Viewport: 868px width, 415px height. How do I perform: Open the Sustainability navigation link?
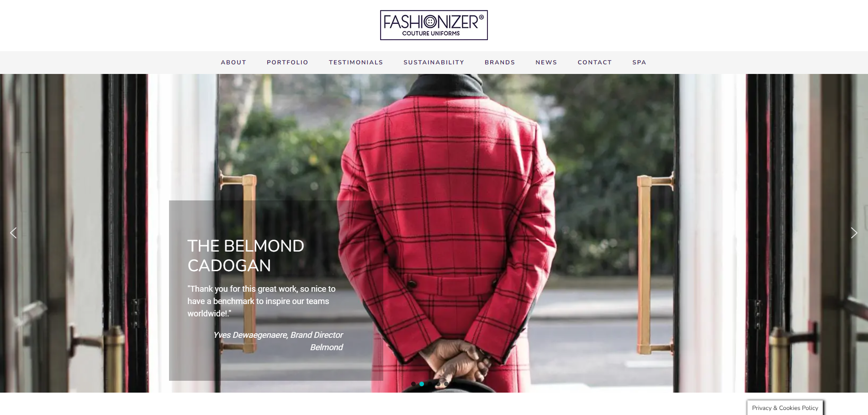click(434, 63)
